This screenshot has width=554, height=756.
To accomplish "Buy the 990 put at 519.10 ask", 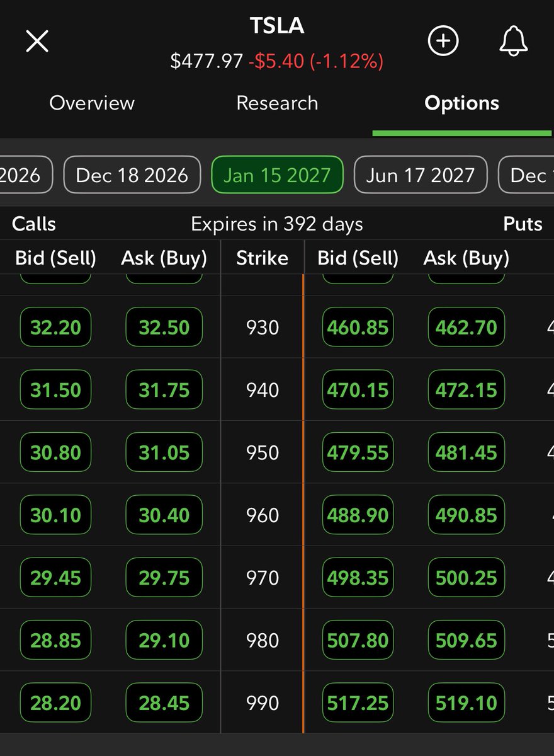I will click(466, 702).
